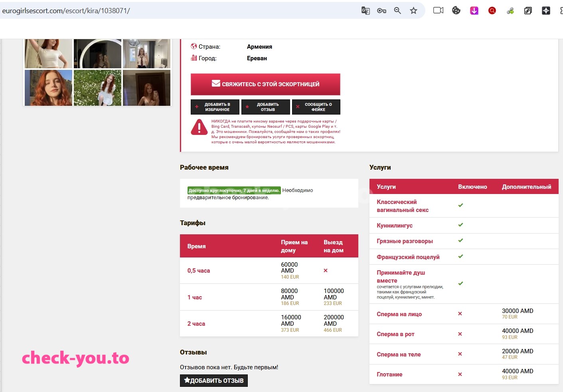Open the close-up face thumbnail with blue sky

[48, 88]
